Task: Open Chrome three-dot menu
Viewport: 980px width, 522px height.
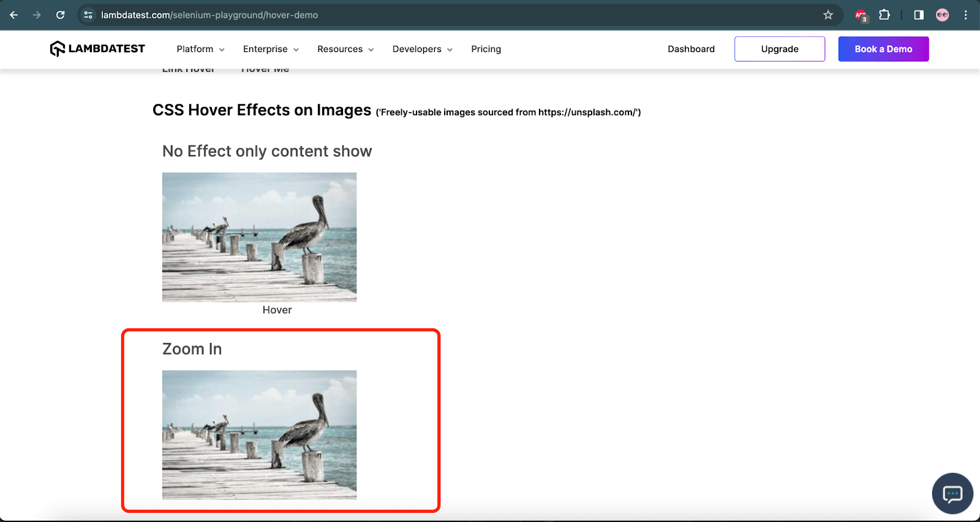Action: coord(966,15)
